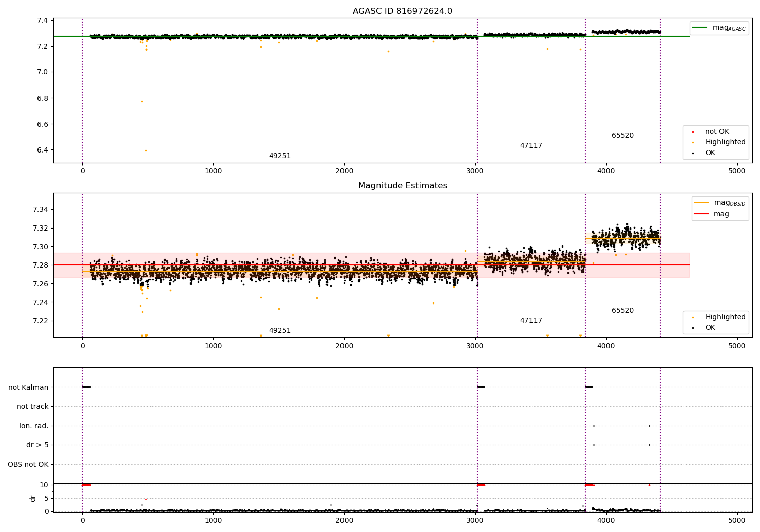
Task: Click x-tick 4000 under middle plot
Action: tap(606, 346)
